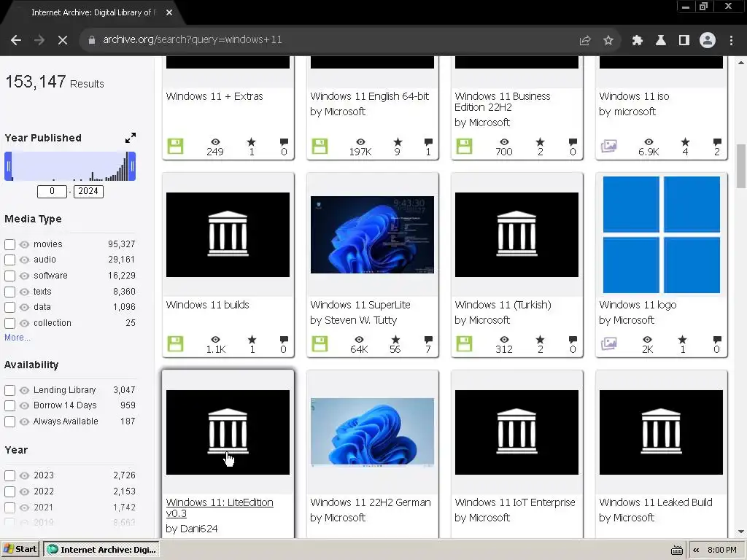
Task: Check the Lending Library availability checkbox
Action: point(9,391)
